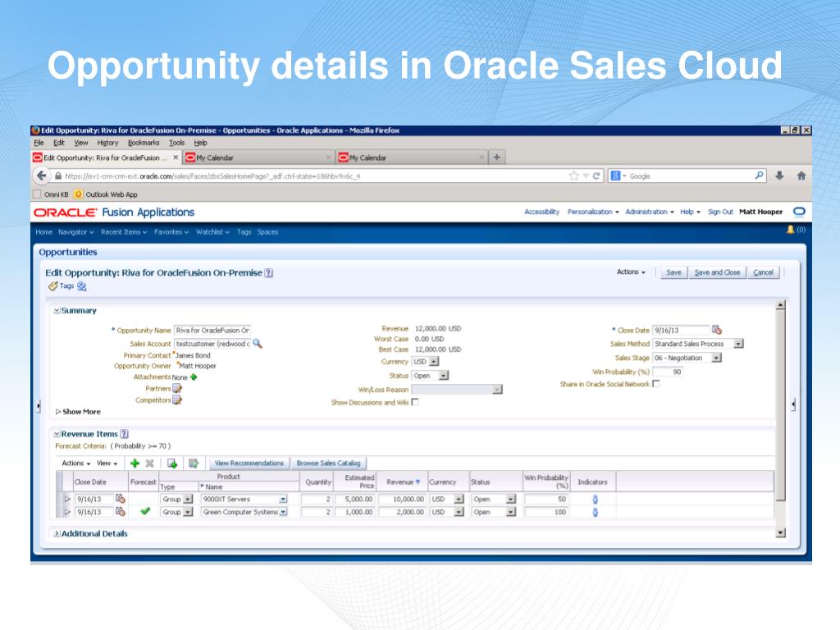Click the export icon in Revenue Items toolbar
The height and width of the screenshot is (630, 840).
[172, 463]
